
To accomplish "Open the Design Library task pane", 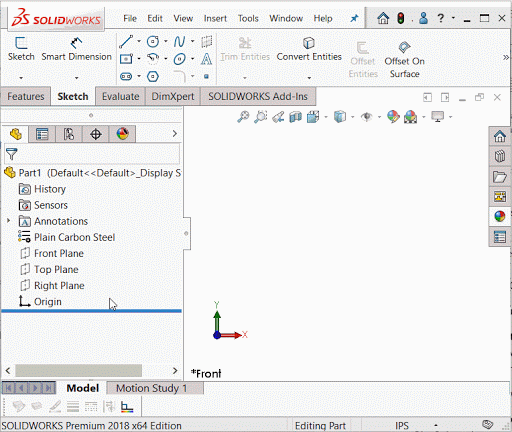I will coord(500,156).
